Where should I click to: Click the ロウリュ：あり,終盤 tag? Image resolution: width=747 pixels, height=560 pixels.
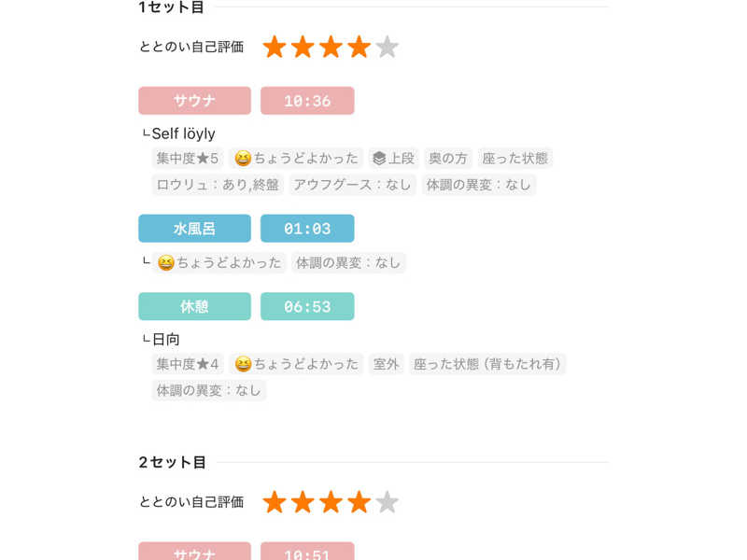(218, 185)
